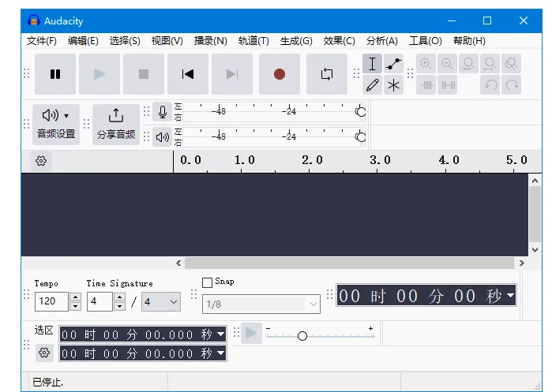
Task: Click the Tempo value field showing 120
Action: pyautogui.click(x=51, y=301)
